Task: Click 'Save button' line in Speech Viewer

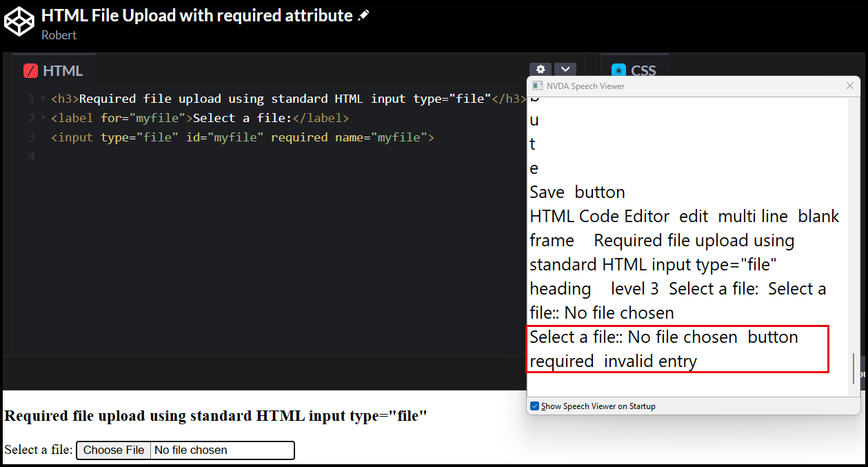Action: [578, 192]
